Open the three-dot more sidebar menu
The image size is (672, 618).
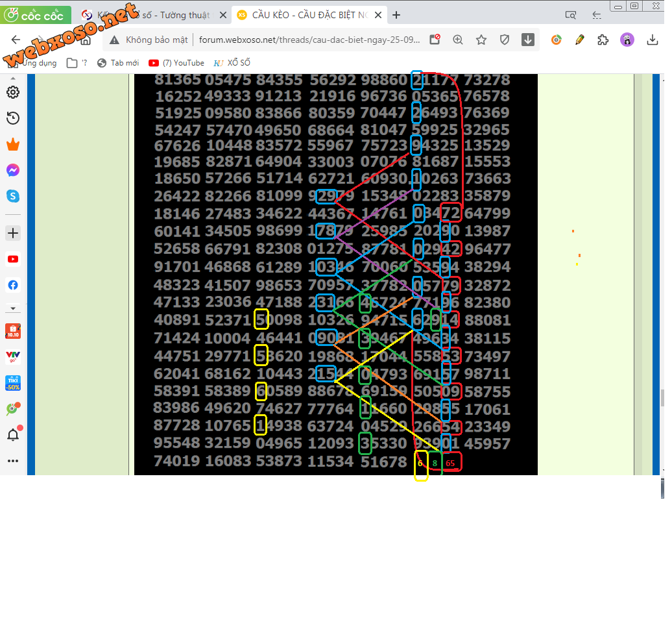coord(13,461)
